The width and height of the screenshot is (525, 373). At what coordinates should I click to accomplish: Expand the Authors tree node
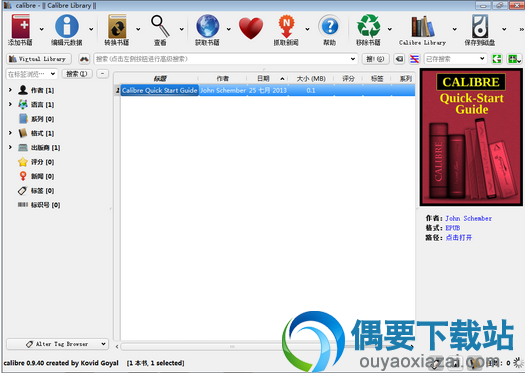coord(10,90)
